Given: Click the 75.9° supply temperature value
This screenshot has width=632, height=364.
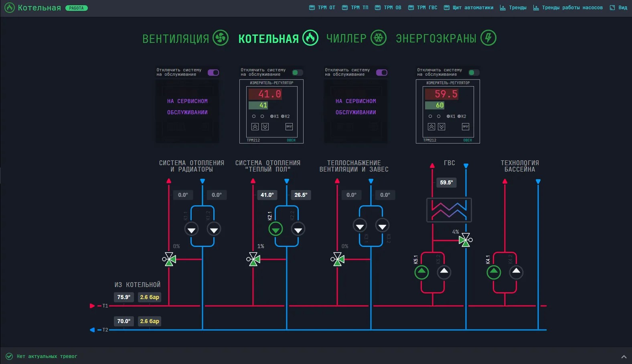Looking at the screenshot, I should [124, 297].
